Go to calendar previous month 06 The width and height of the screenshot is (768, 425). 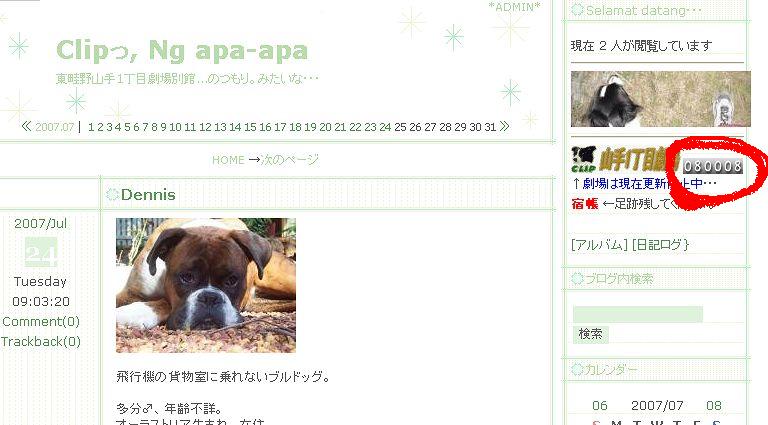point(600,406)
